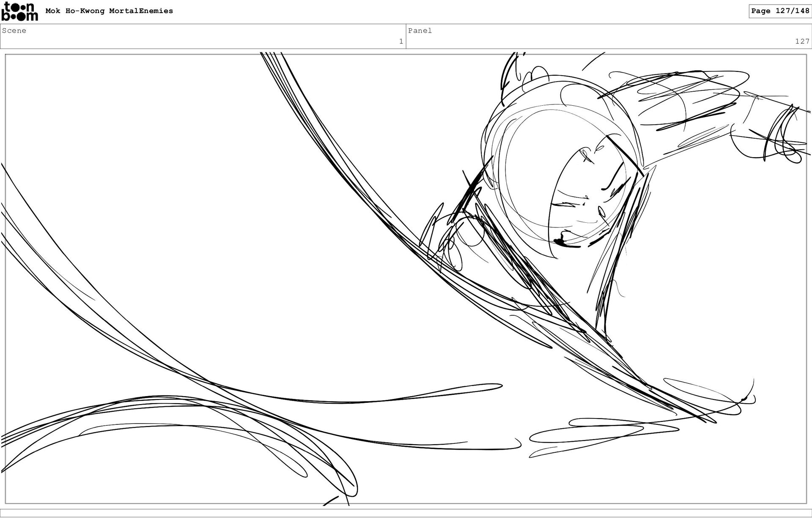
Task: Click the Scene header label
Action: point(14,30)
